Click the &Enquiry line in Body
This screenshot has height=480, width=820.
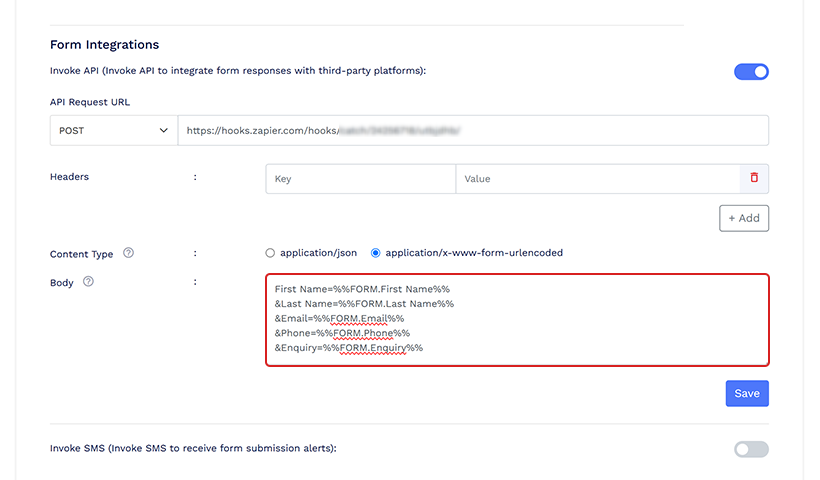348,347
